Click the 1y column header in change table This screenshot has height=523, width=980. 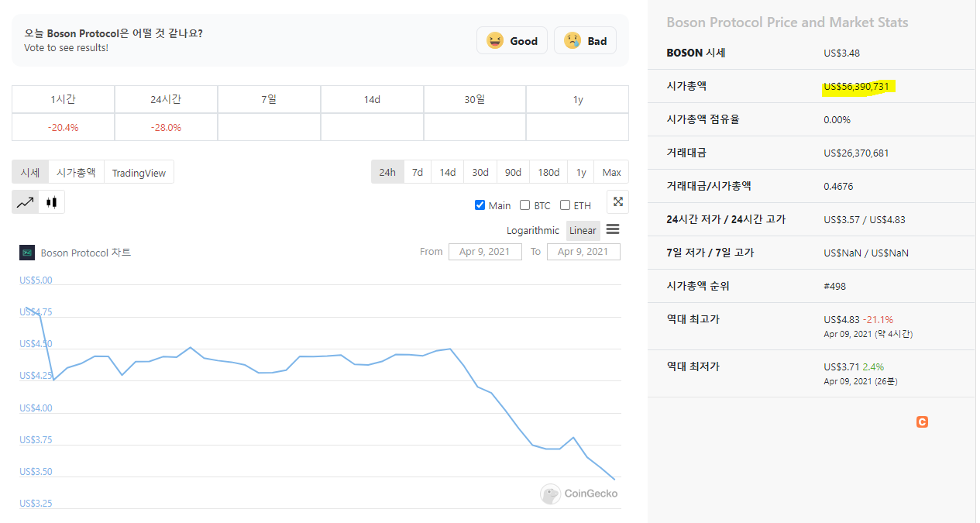click(x=578, y=99)
